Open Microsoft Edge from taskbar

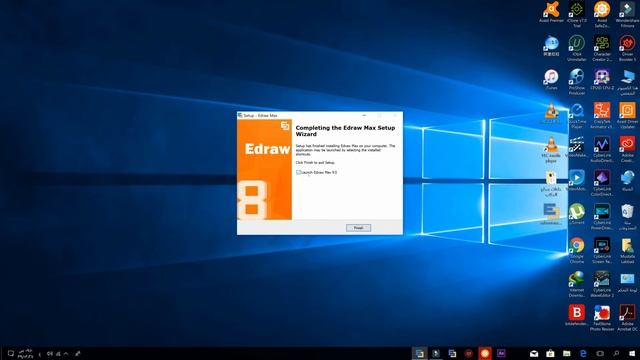coord(583,353)
